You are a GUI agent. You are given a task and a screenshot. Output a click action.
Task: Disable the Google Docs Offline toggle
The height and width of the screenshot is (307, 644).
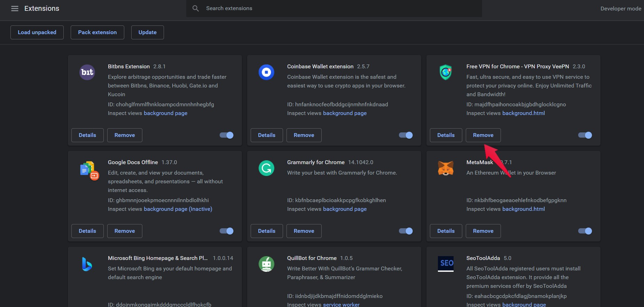pos(227,231)
